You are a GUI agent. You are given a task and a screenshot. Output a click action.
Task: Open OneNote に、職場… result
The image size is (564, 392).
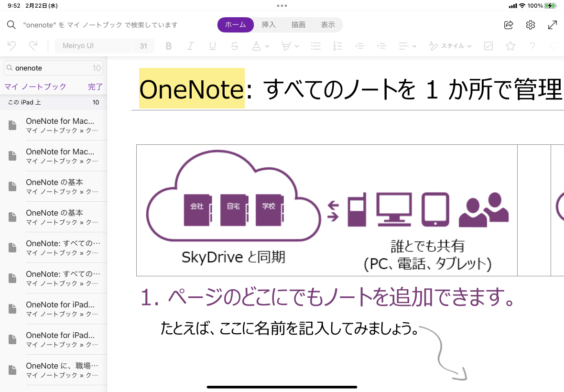pyautogui.click(x=54, y=370)
